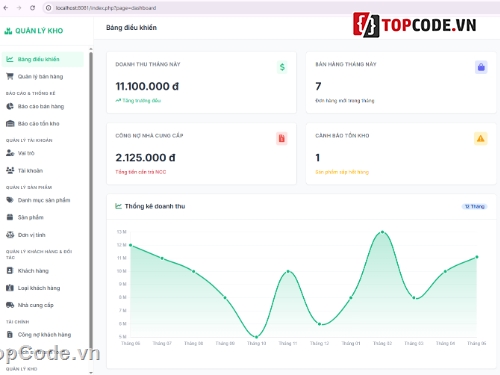
Task: Click the shopping cart icon for Quản lý bán hàng
Action: 10,76
